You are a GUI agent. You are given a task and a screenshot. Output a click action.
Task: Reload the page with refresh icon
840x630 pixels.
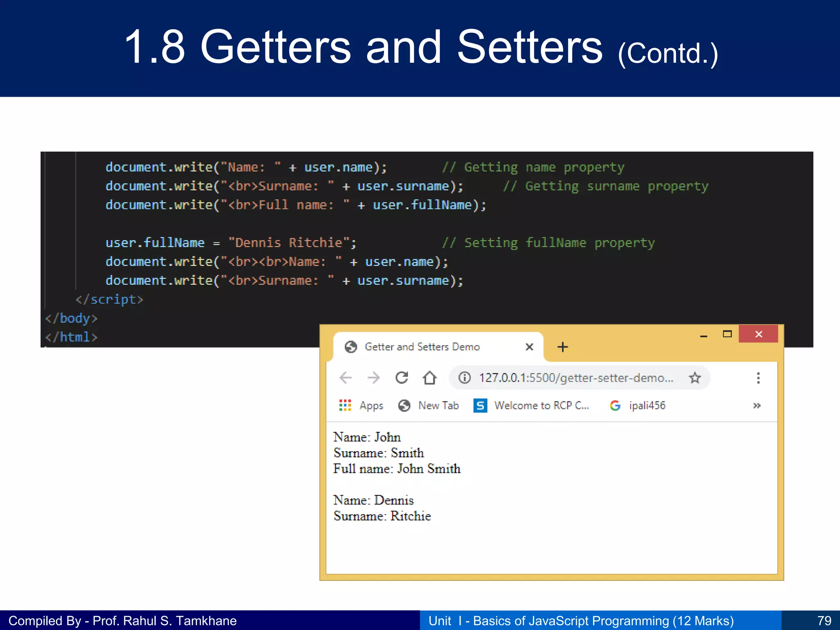click(402, 377)
